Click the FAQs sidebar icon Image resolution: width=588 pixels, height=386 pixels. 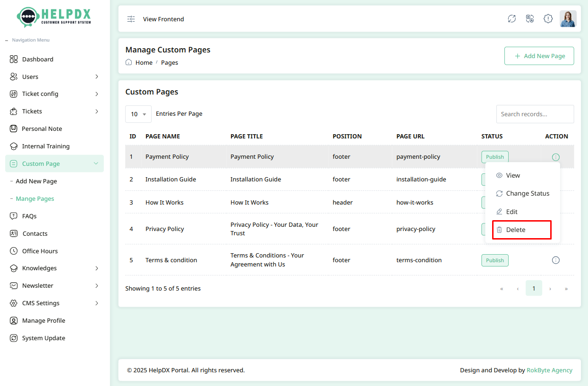coord(14,216)
